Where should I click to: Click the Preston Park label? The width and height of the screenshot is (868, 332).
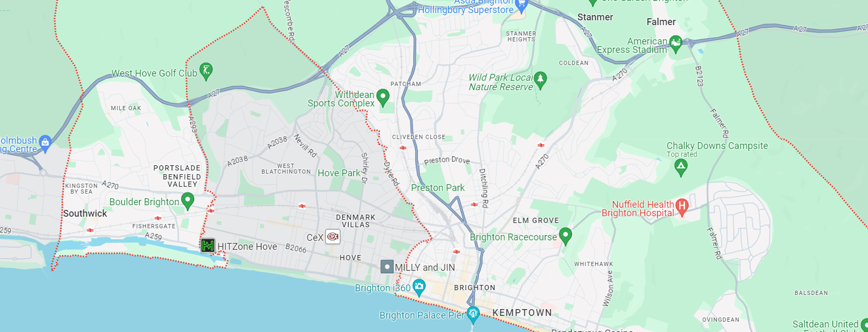[438, 188]
